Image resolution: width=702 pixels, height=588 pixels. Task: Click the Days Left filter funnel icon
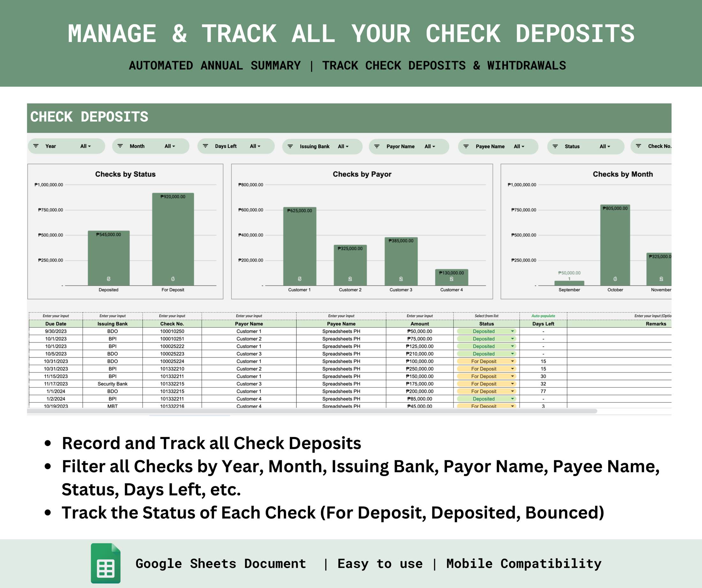click(x=206, y=146)
